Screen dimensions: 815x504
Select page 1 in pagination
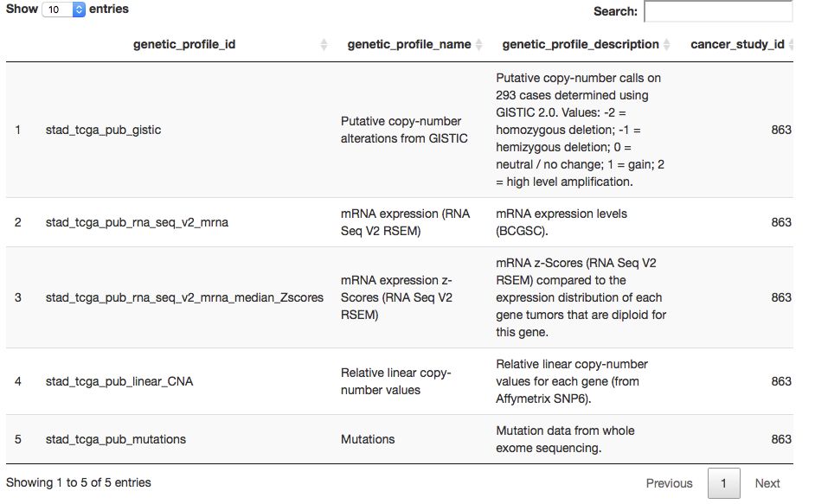[x=722, y=483]
